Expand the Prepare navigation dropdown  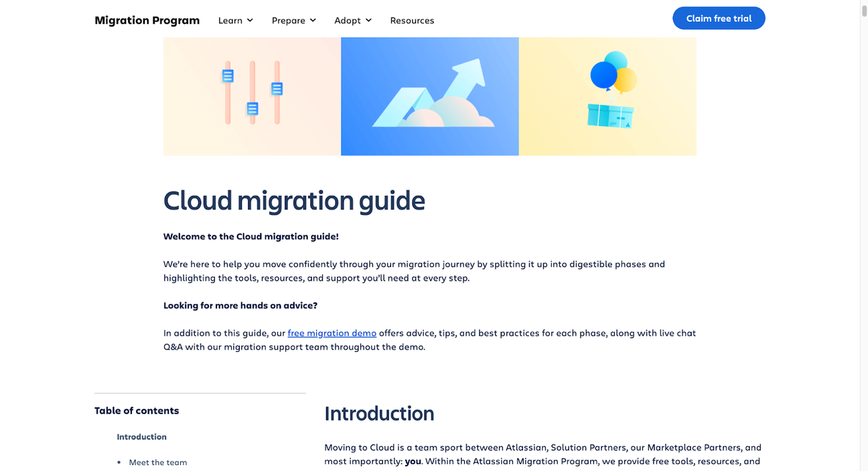(312, 20)
